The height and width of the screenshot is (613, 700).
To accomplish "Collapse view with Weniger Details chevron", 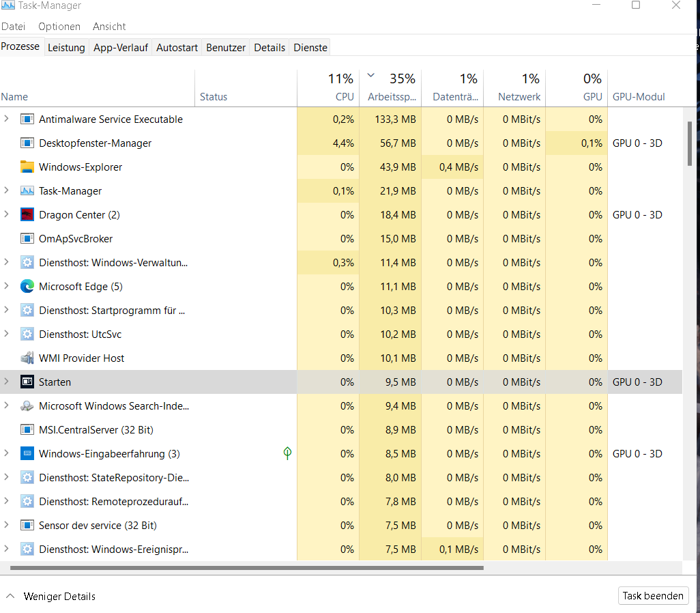I will [x=10, y=596].
